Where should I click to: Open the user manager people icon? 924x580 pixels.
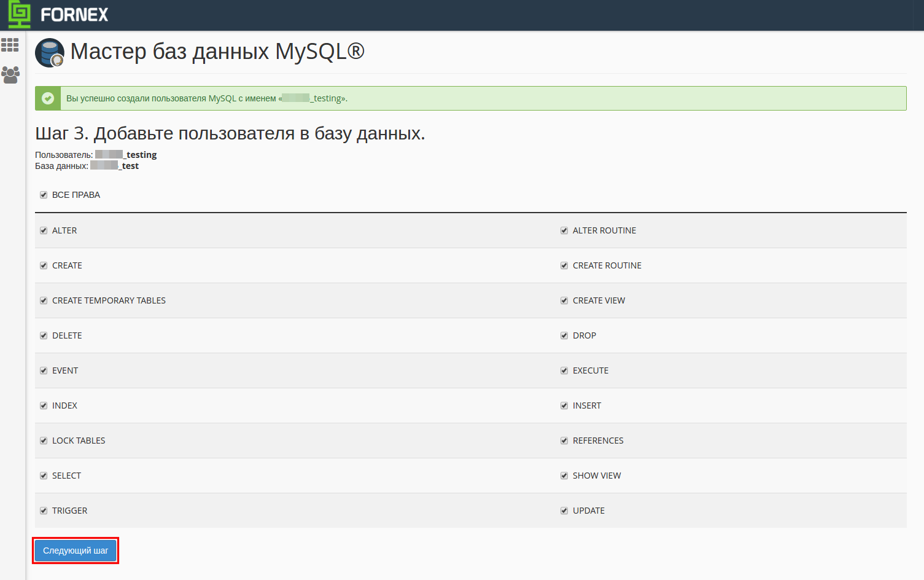(x=10, y=75)
